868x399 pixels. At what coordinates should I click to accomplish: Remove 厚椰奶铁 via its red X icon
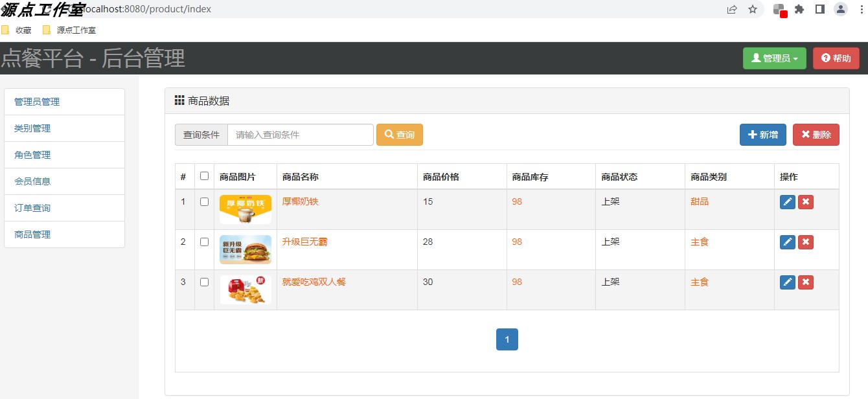click(805, 201)
